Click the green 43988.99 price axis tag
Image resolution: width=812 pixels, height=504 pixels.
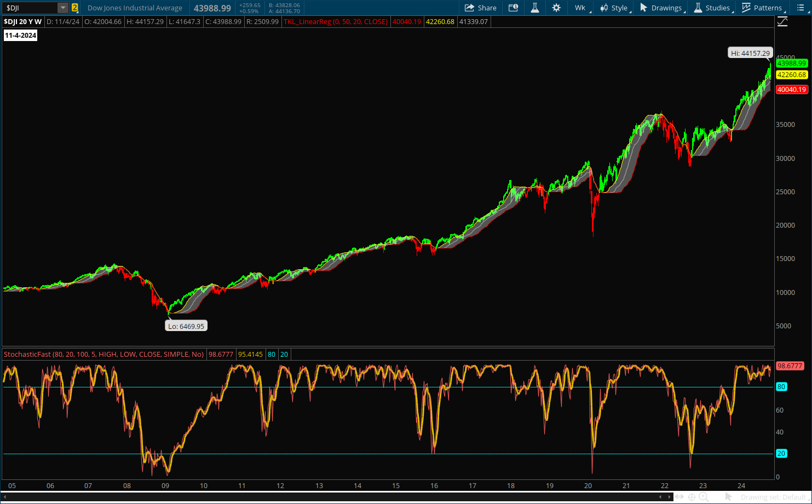click(791, 63)
